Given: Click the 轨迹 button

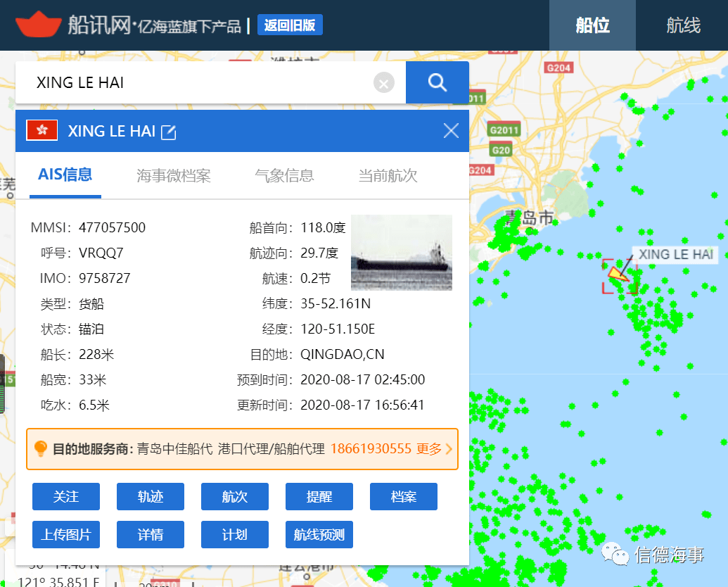Looking at the screenshot, I should (x=150, y=496).
